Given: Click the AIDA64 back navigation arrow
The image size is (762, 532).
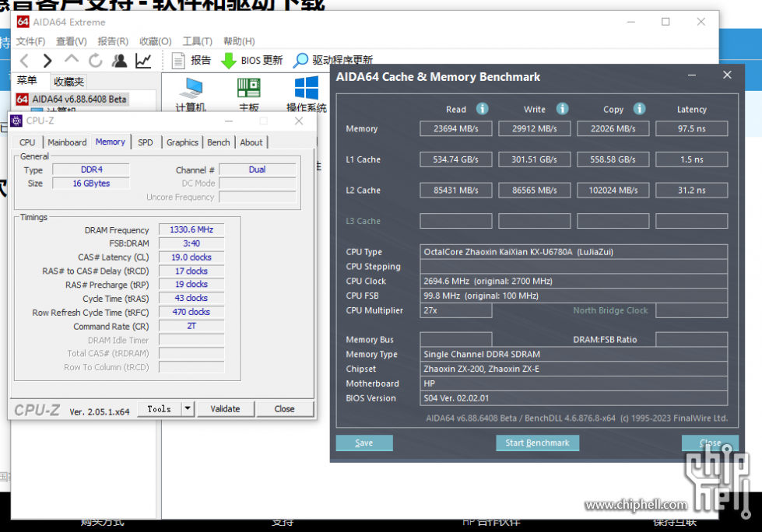Looking at the screenshot, I should pos(24,61).
